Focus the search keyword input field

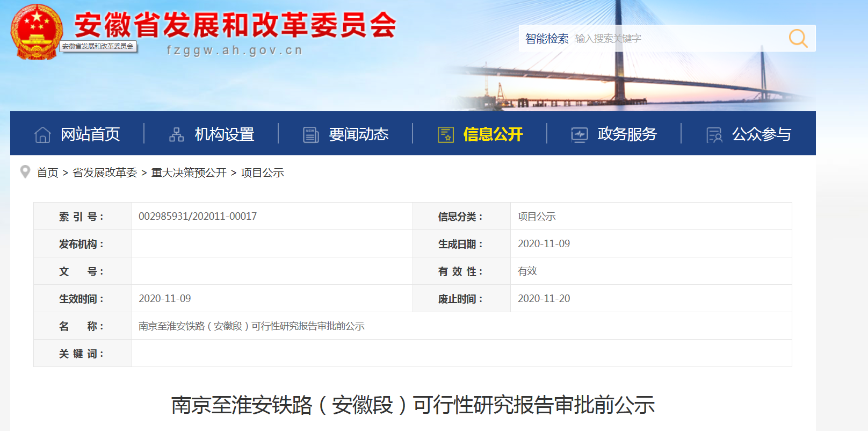point(677,38)
